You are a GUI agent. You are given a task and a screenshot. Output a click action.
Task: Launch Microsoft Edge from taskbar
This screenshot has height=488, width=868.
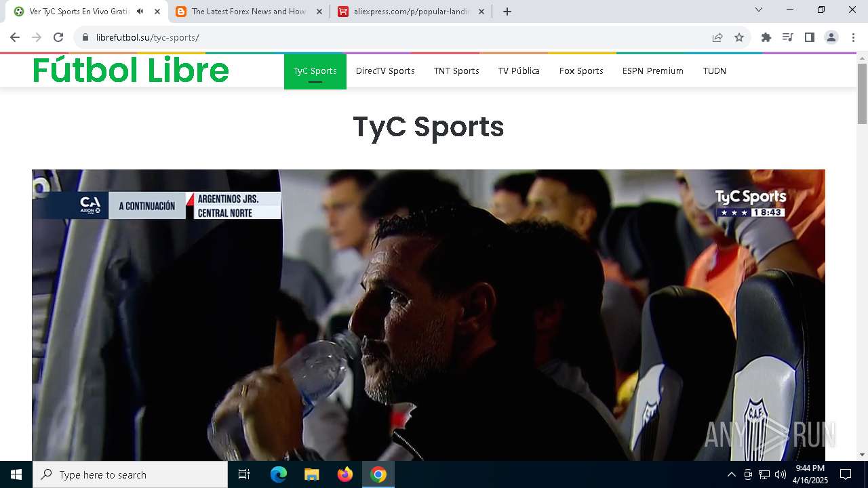click(x=279, y=474)
